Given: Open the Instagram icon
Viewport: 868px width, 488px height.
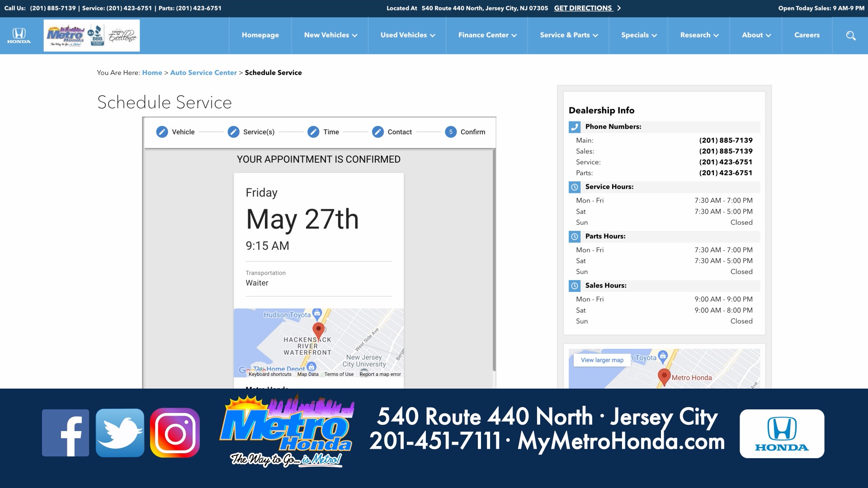Looking at the screenshot, I should (175, 433).
